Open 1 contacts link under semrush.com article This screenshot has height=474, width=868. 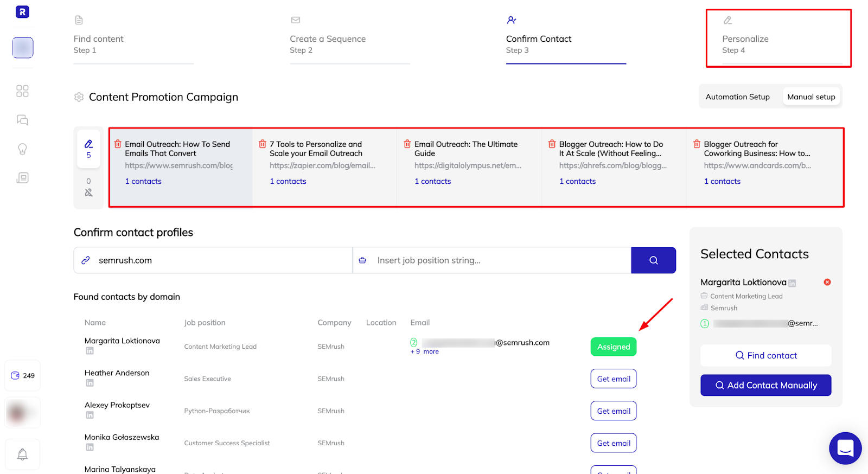[143, 181]
